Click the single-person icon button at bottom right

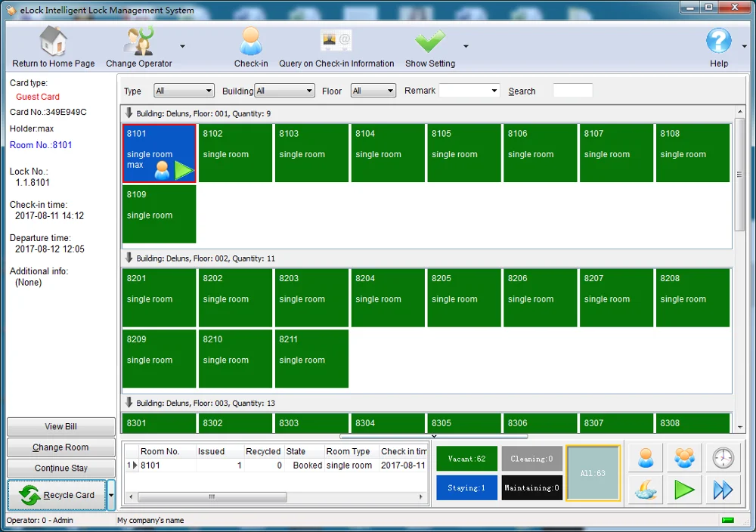(x=646, y=458)
